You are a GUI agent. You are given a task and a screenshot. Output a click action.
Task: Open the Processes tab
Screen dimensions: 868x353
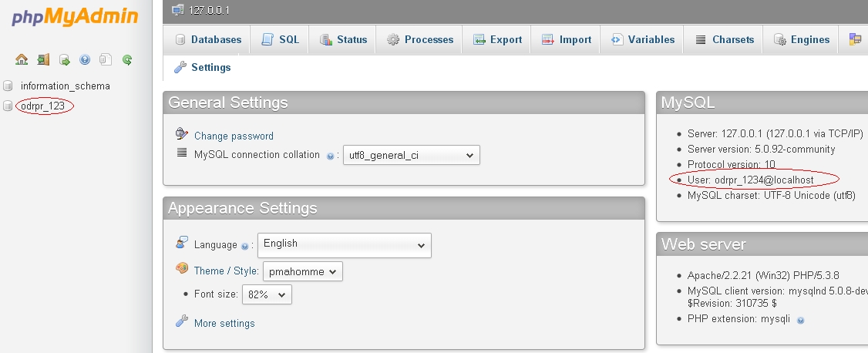click(x=419, y=40)
